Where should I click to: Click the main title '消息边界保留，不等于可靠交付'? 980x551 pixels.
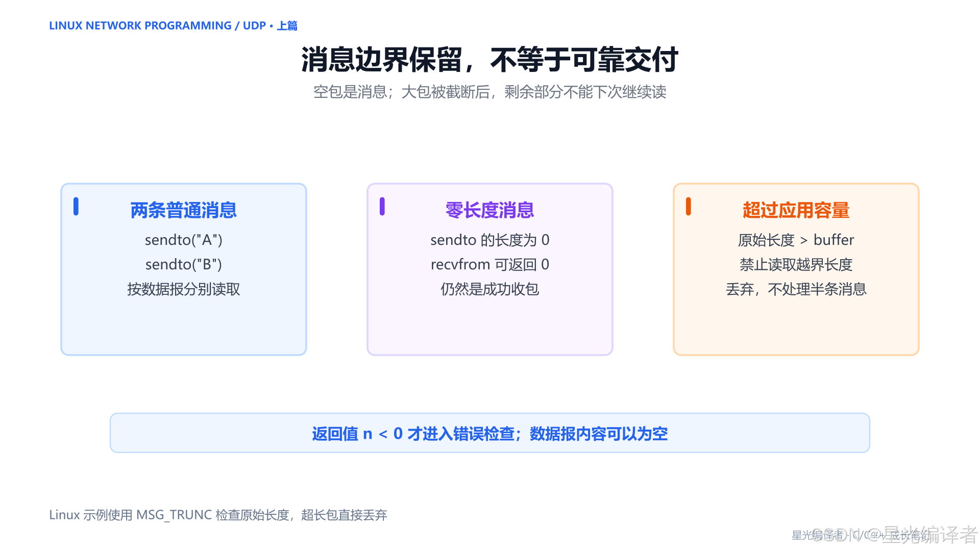click(489, 60)
